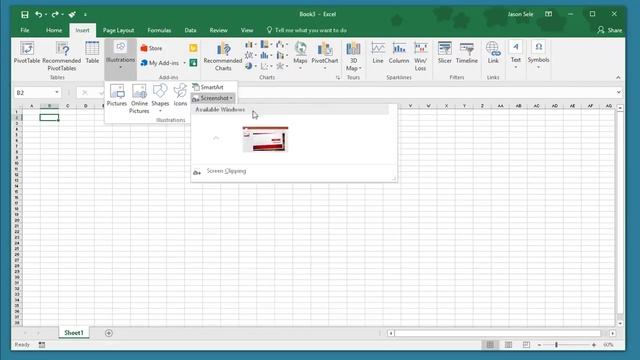640x360 pixels.
Task: Expand the formula bar
Action: click(619, 93)
